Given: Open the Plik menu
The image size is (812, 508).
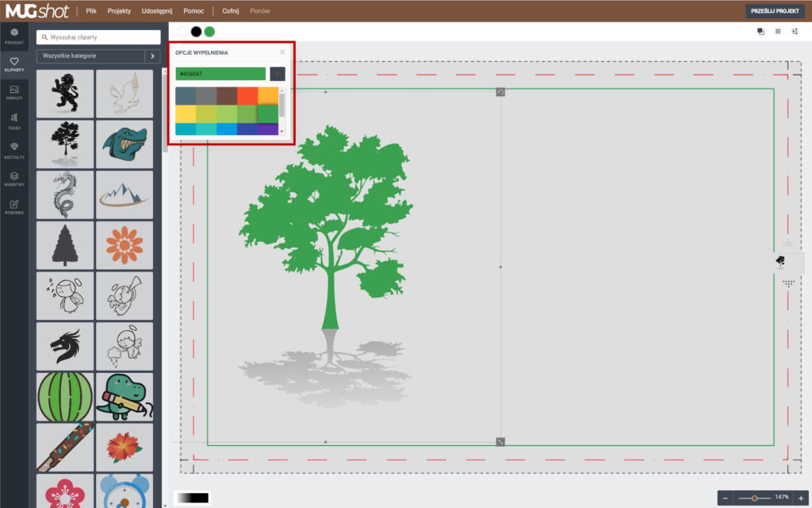Looking at the screenshot, I should [x=91, y=11].
